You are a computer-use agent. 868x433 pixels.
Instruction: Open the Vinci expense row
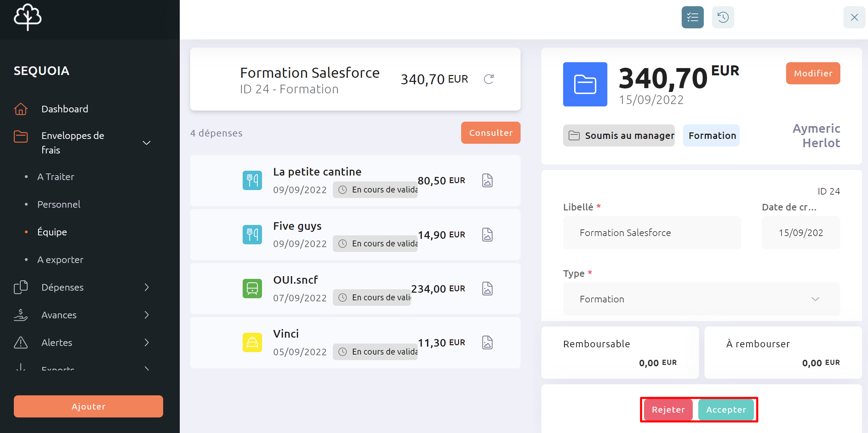355,342
